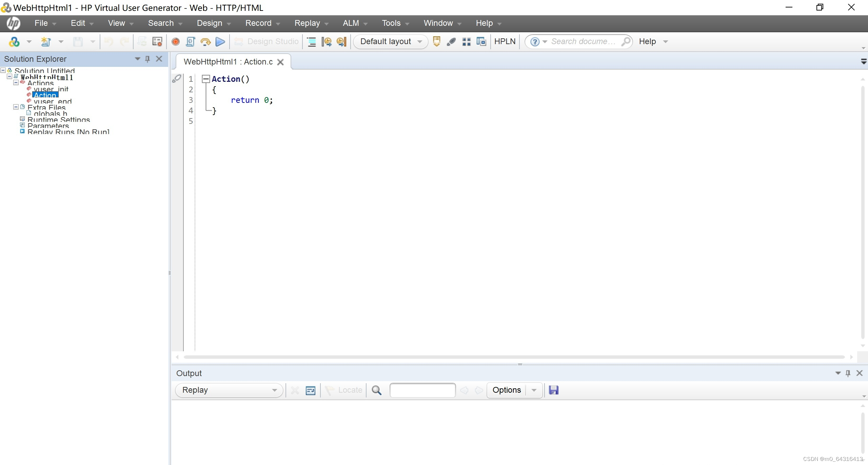868x465 pixels.
Task: Click the Add Script new icon
Action: tap(46, 41)
